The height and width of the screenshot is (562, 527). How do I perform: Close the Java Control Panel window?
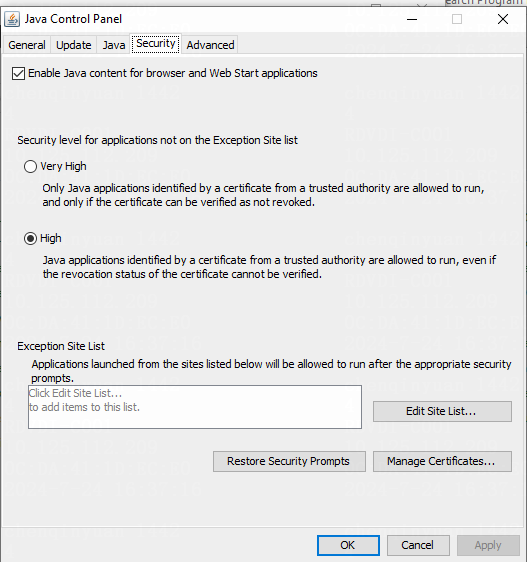click(503, 19)
